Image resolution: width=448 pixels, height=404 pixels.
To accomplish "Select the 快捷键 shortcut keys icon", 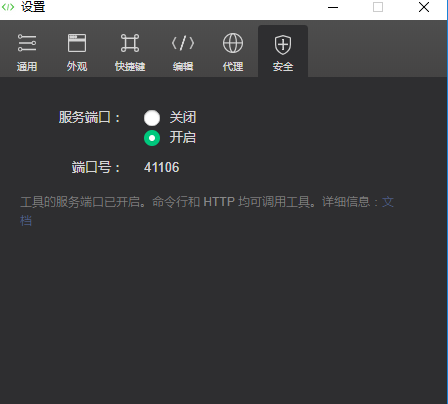I will point(130,43).
